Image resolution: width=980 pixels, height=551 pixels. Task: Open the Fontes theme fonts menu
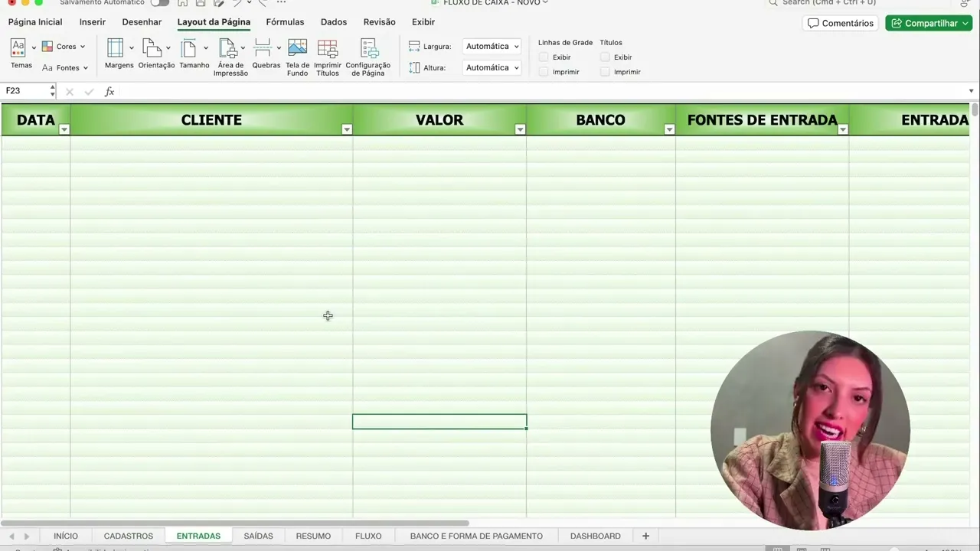64,68
